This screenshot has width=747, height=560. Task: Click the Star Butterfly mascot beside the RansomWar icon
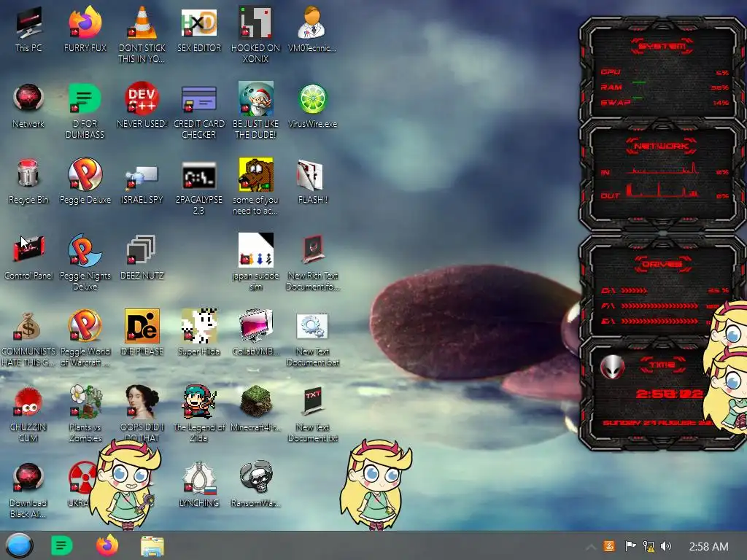point(376,484)
